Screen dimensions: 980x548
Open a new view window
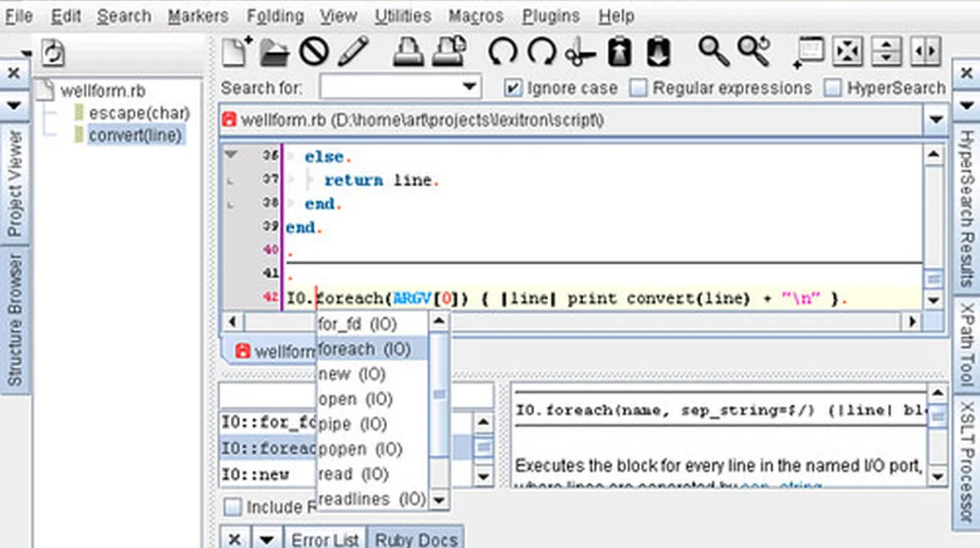(x=808, y=52)
